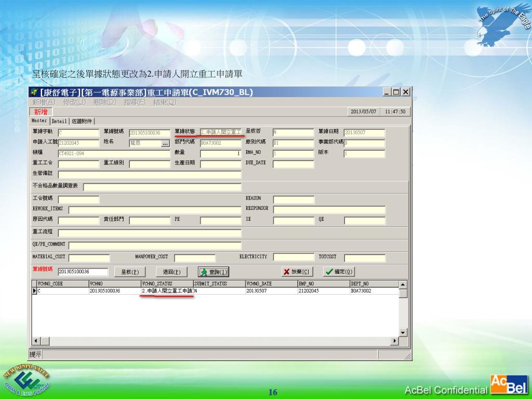Click the 單據日期 field
532x399 pixels.
point(364,132)
